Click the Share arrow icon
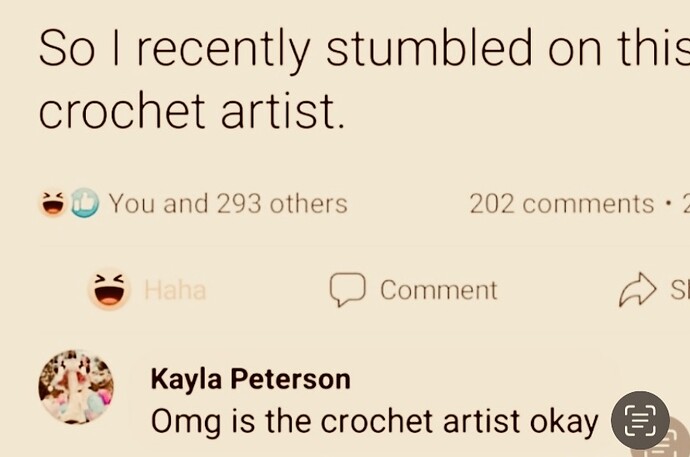Image resolution: width=690 pixels, height=457 pixels. [x=638, y=289]
